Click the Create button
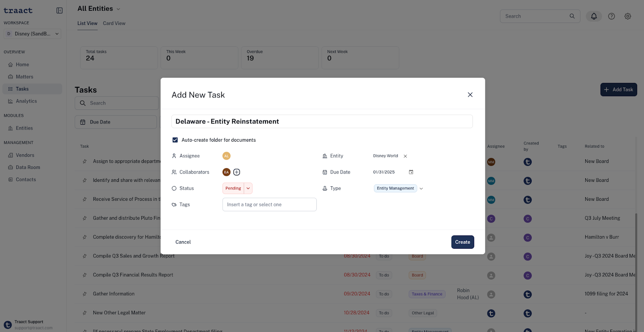 tap(462, 242)
